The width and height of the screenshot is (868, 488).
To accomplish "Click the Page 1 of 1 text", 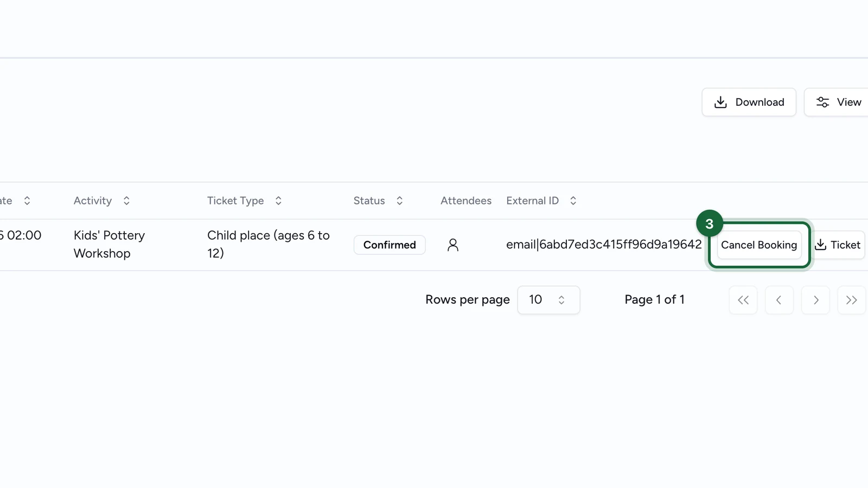I will coord(654,300).
